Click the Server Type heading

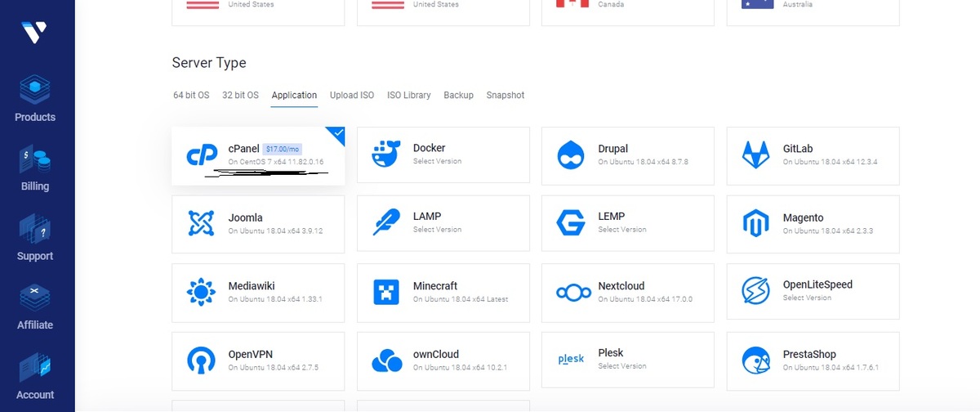(209, 63)
